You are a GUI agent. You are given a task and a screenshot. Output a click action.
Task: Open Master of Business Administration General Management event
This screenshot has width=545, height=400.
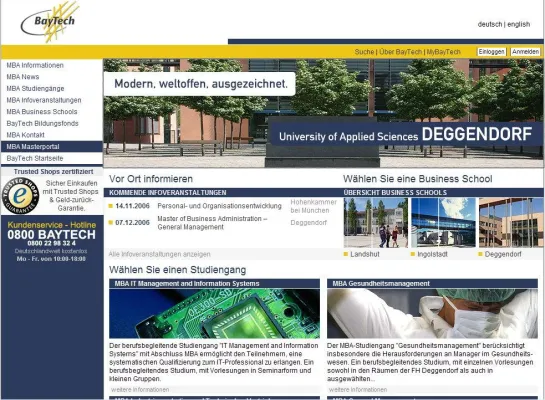(212, 223)
